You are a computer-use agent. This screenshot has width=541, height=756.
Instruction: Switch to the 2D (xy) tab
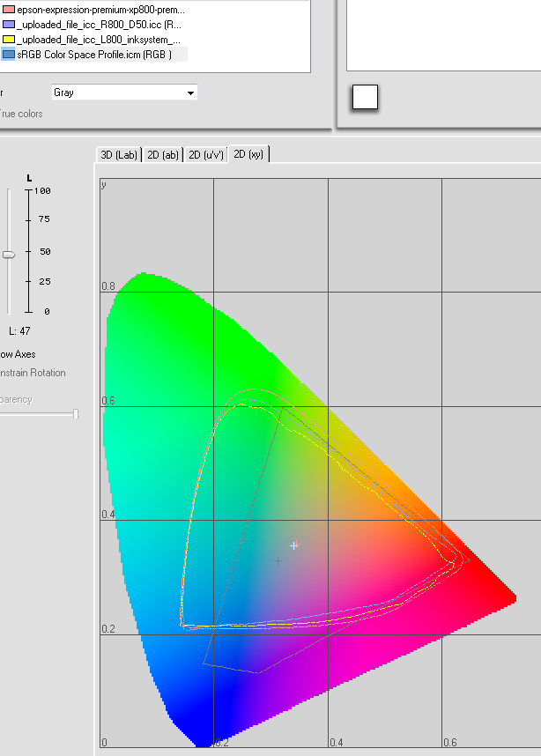248,154
